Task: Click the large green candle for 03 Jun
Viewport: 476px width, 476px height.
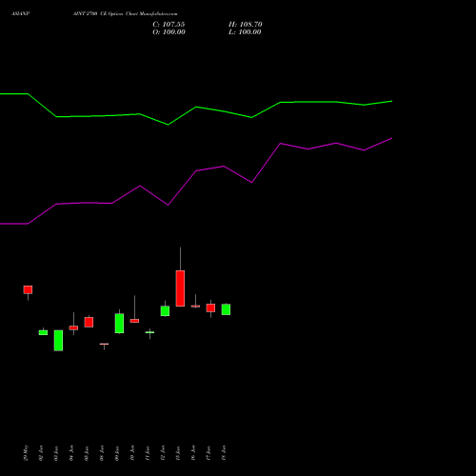Action: [58, 341]
